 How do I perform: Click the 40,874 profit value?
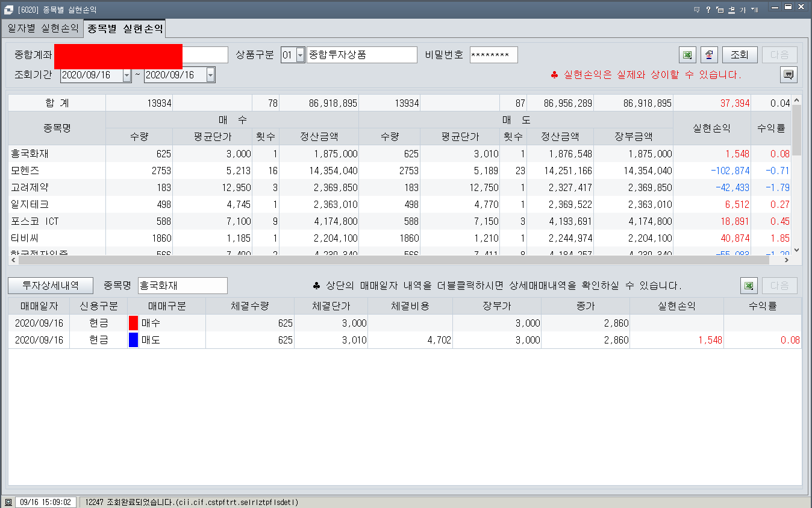point(735,238)
